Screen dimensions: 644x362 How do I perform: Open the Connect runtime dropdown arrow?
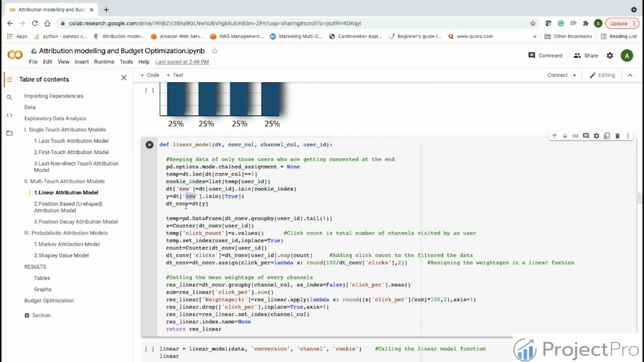click(x=574, y=75)
